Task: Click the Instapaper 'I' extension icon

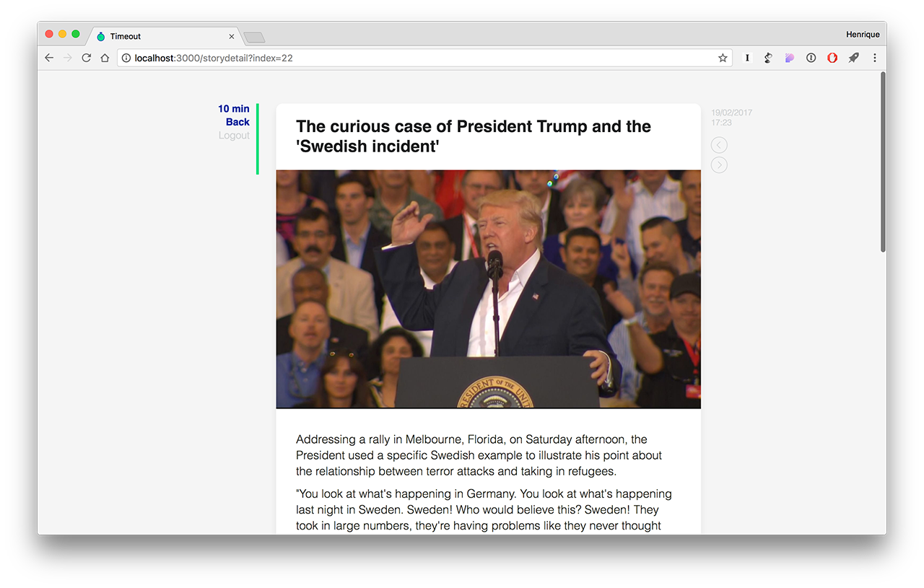Action: (747, 58)
